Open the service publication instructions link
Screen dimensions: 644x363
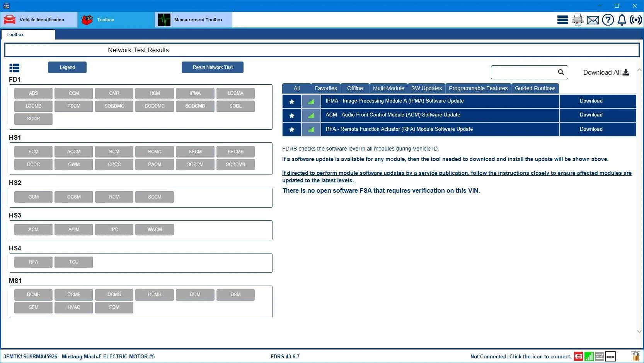click(x=457, y=176)
